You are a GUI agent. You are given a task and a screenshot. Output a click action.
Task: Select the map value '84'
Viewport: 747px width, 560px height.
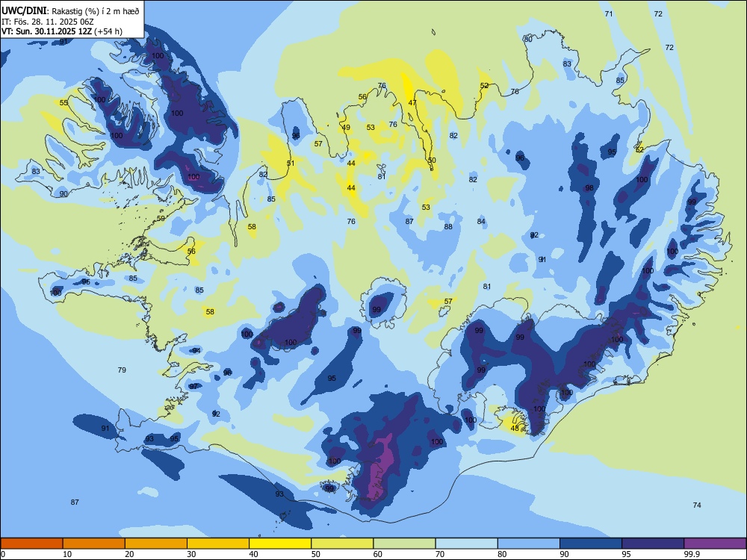481,221
